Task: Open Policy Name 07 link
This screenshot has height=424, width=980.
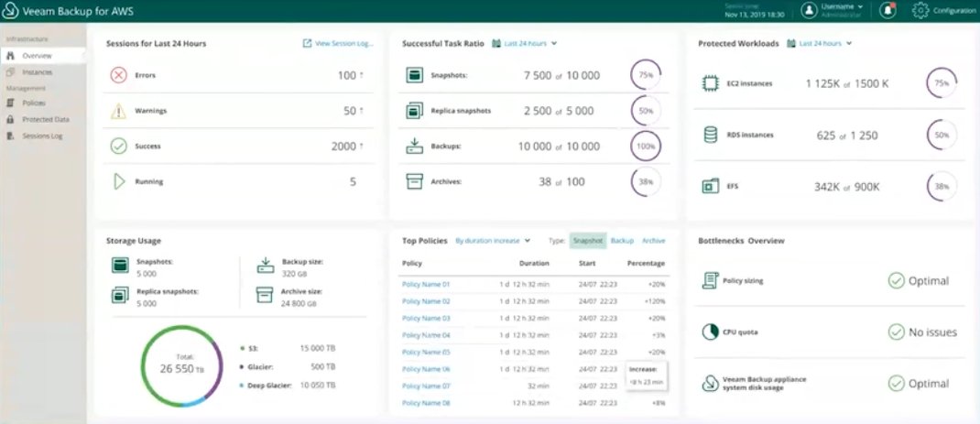Action: click(426, 386)
